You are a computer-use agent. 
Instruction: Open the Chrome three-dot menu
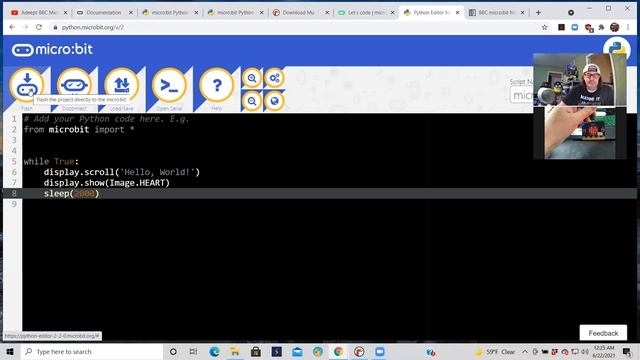(628, 27)
